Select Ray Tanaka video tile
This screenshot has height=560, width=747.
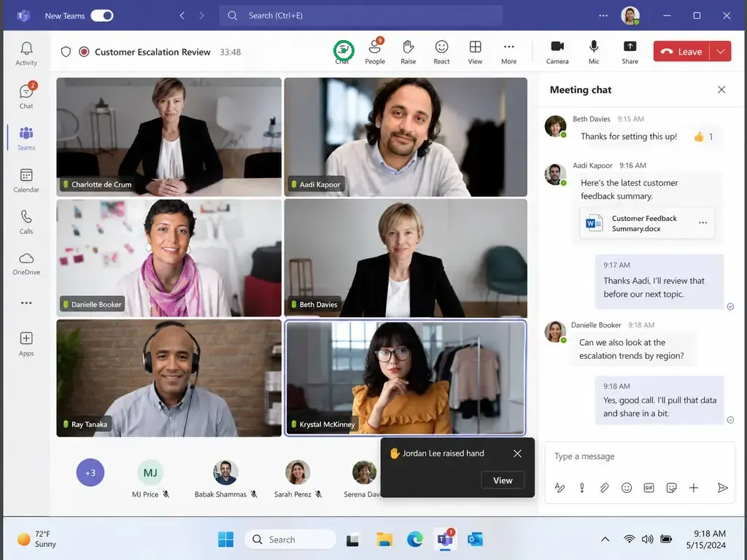(169, 378)
